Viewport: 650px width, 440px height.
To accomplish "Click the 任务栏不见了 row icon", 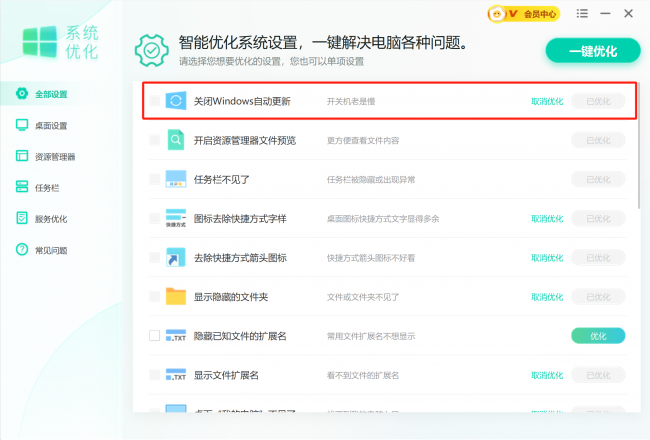I will (176, 179).
